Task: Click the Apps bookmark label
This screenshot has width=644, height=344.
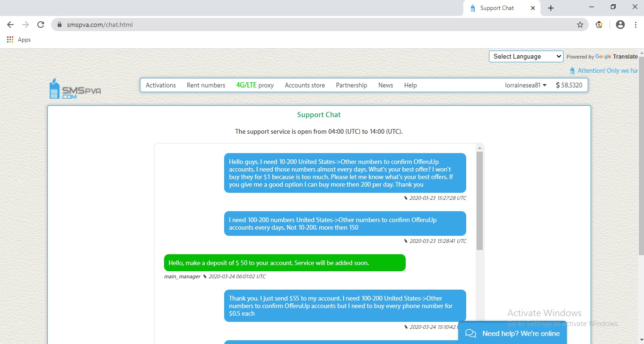Action: tap(24, 40)
